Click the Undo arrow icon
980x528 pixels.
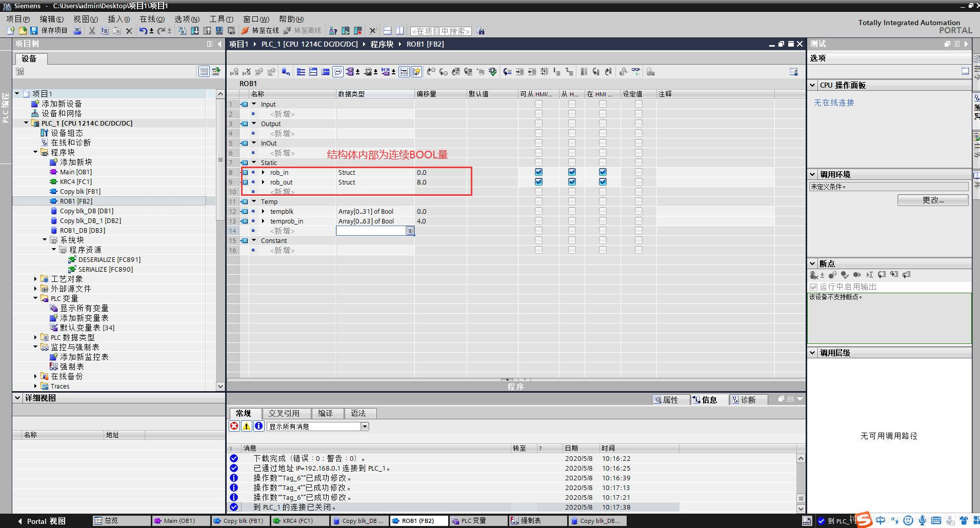click(143, 31)
